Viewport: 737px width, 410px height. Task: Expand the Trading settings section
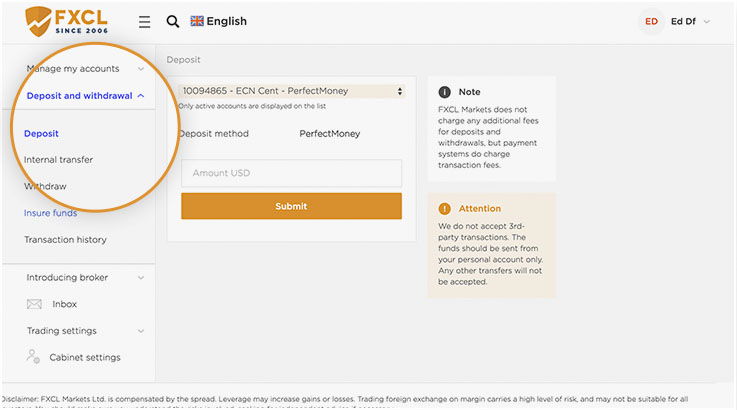coord(85,331)
